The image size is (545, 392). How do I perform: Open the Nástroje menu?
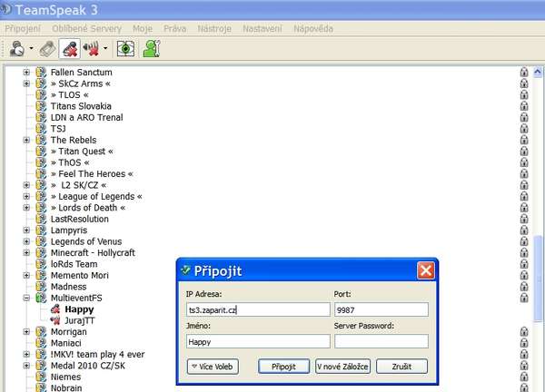pyautogui.click(x=214, y=28)
